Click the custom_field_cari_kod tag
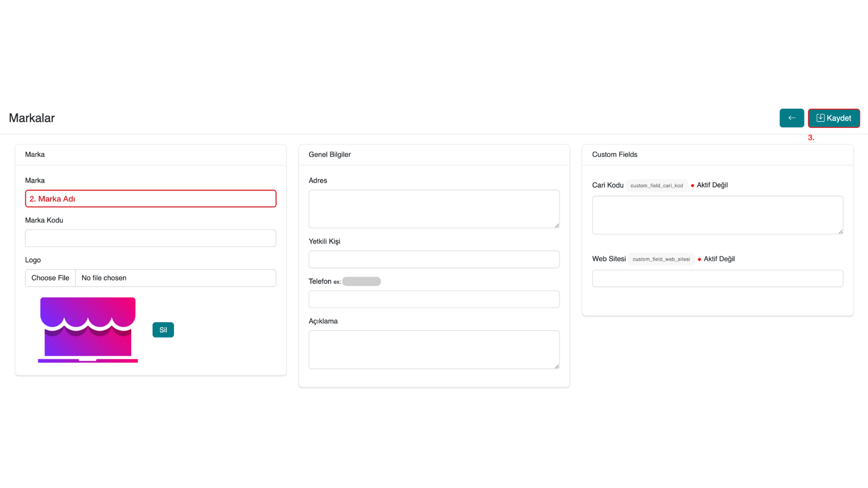This screenshot has width=868, height=488. [656, 186]
